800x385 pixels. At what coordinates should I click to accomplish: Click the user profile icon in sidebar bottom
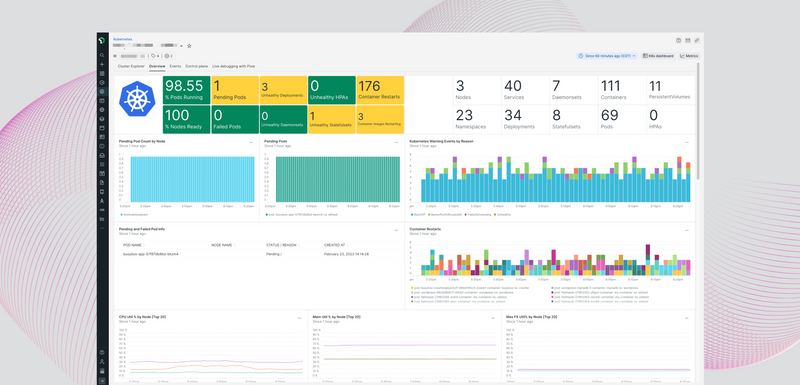tap(102, 362)
